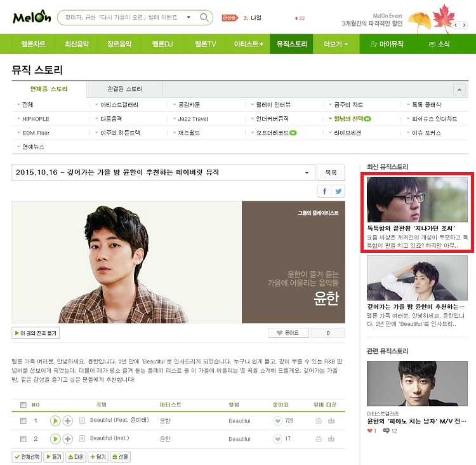Play Beautiful (Feat. 윤미래) track
Screen dimensions: 476x465
pyautogui.click(x=55, y=421)
